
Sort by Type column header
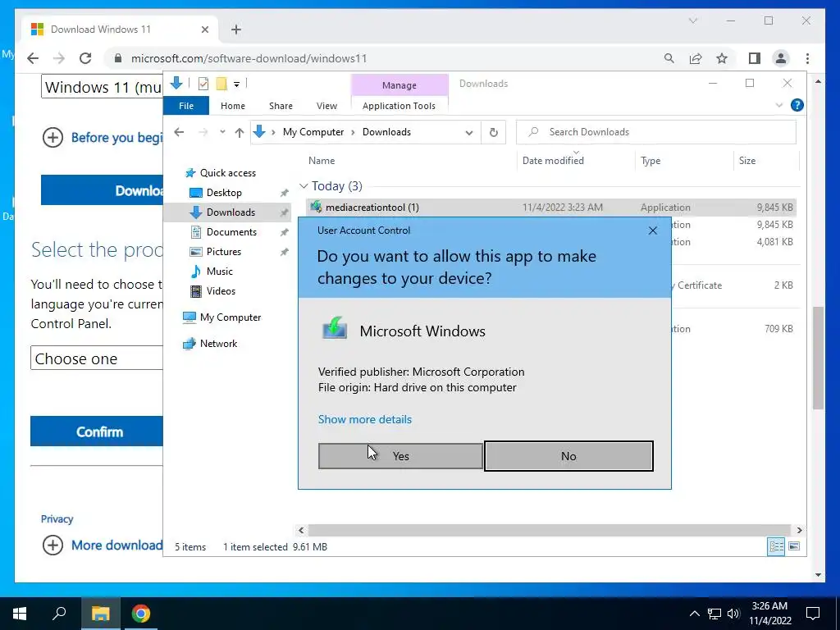[651, 161]
